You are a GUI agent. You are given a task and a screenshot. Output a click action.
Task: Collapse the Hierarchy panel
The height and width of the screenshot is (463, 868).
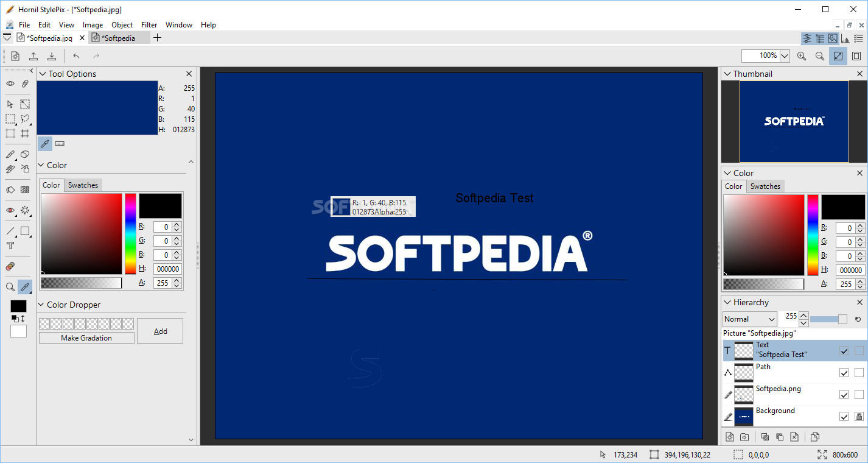727,302
